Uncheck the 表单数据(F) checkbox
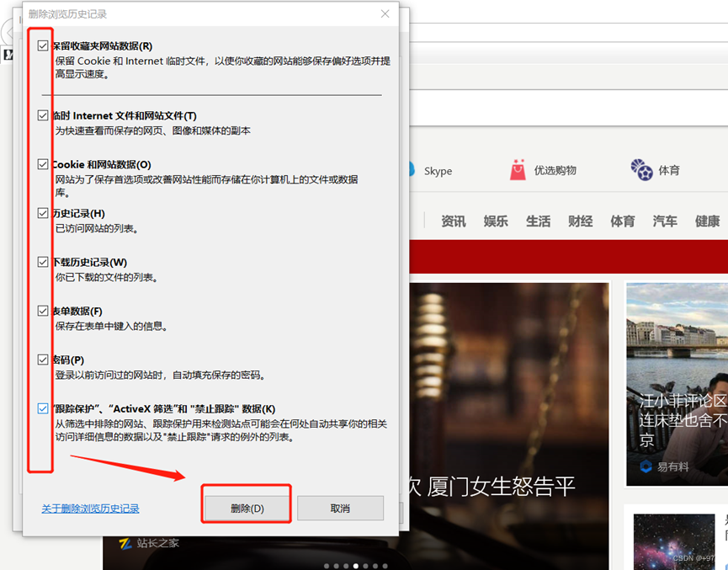The image size is (728, 570). click(43, 311)
